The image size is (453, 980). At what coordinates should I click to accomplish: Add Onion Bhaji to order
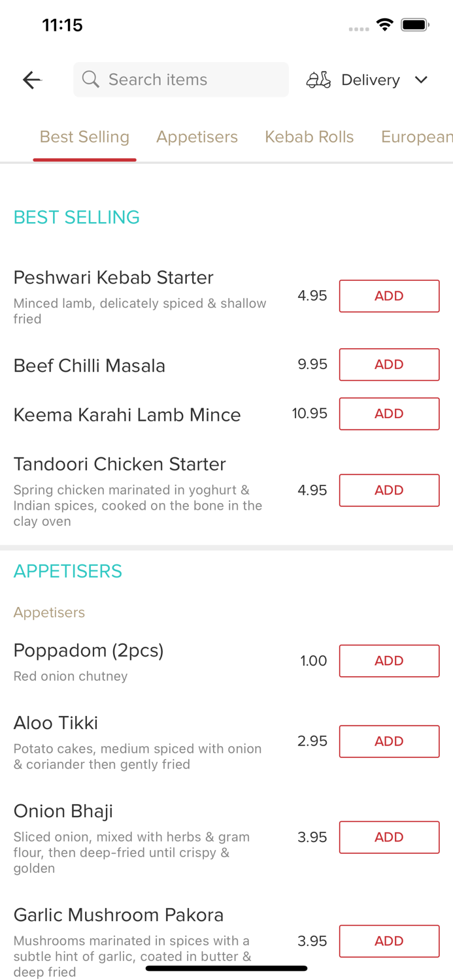pyautogui.click(x=389, y=837)
